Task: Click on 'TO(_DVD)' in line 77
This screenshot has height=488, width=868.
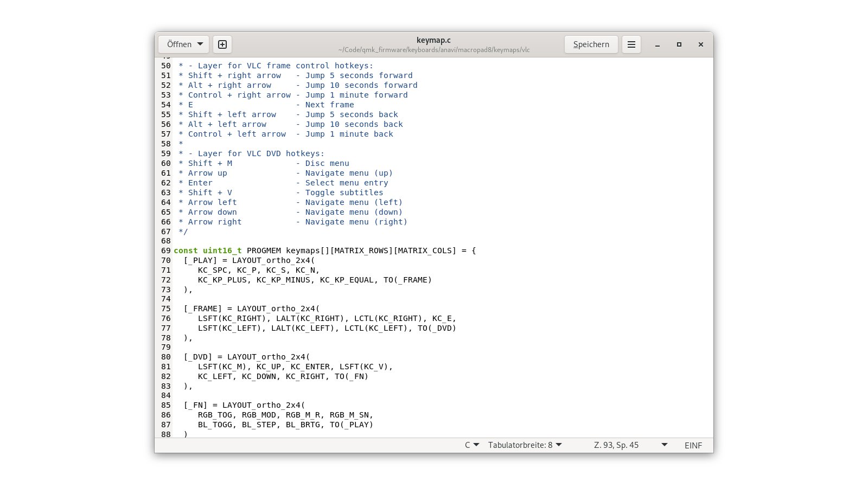Action: tap(437, 328)
